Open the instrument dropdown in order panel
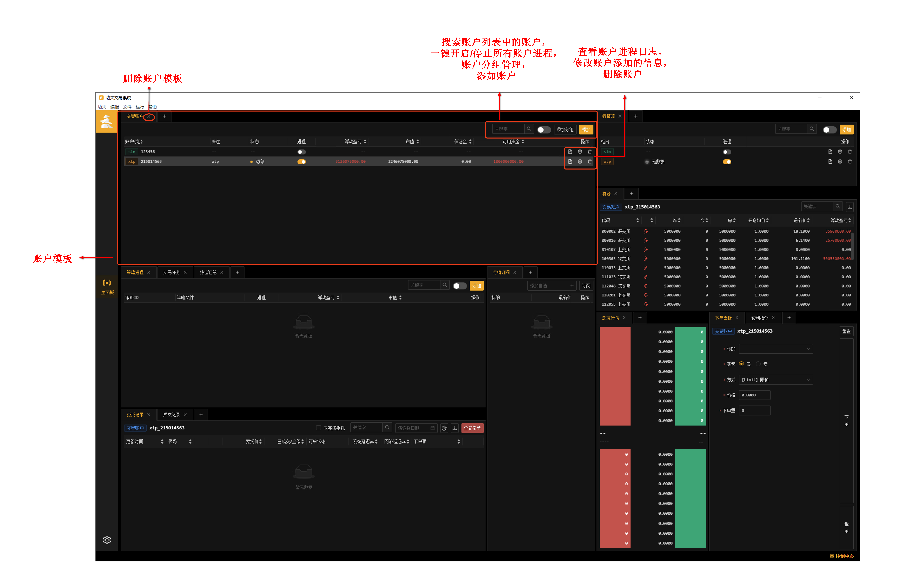 (776, 349)
